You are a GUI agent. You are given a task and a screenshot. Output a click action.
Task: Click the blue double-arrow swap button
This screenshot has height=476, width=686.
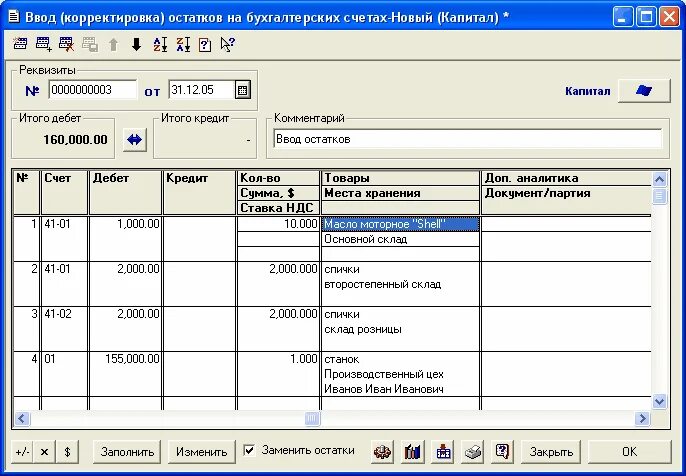[x=134, y=140]
